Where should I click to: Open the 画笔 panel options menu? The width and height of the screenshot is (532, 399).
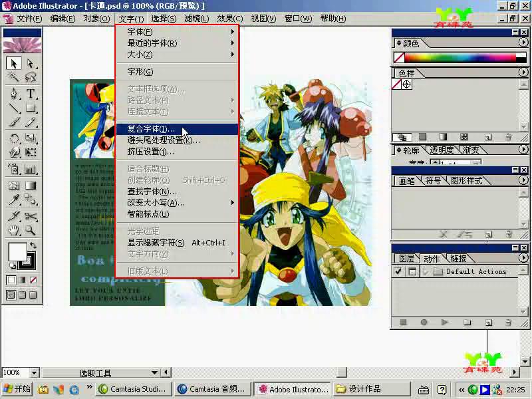(523, 180)
